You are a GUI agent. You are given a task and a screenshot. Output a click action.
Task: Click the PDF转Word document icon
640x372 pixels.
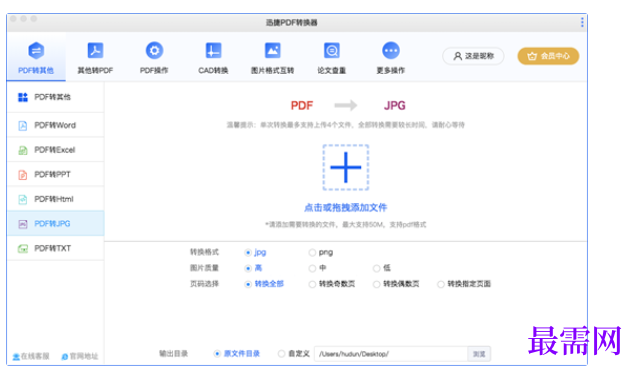tap(23, 126)
